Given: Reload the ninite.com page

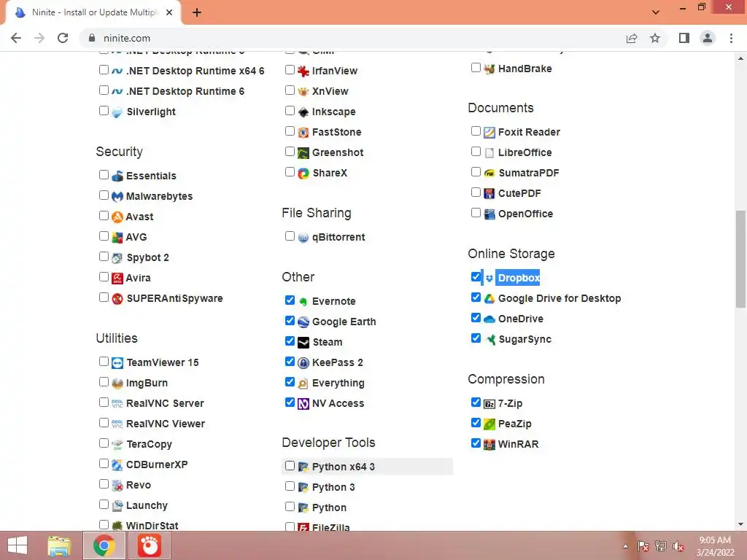Looking at the screenshot, I should 63,38.
